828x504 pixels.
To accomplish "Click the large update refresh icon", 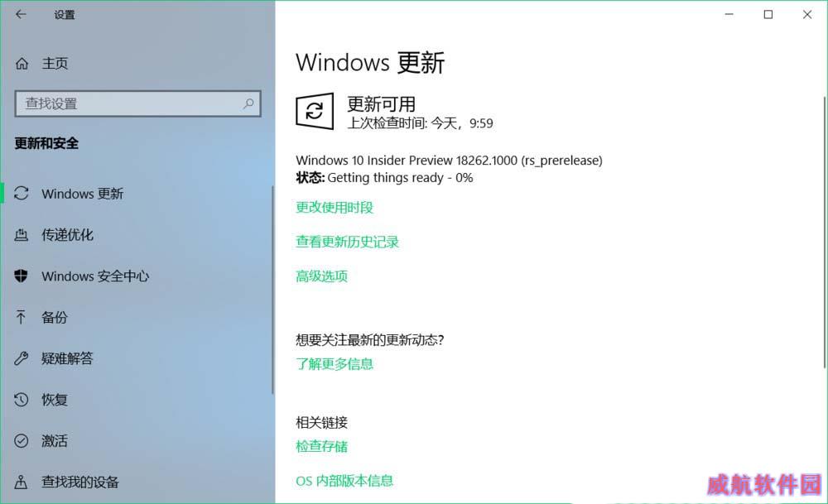I will (x=315, y=111).
